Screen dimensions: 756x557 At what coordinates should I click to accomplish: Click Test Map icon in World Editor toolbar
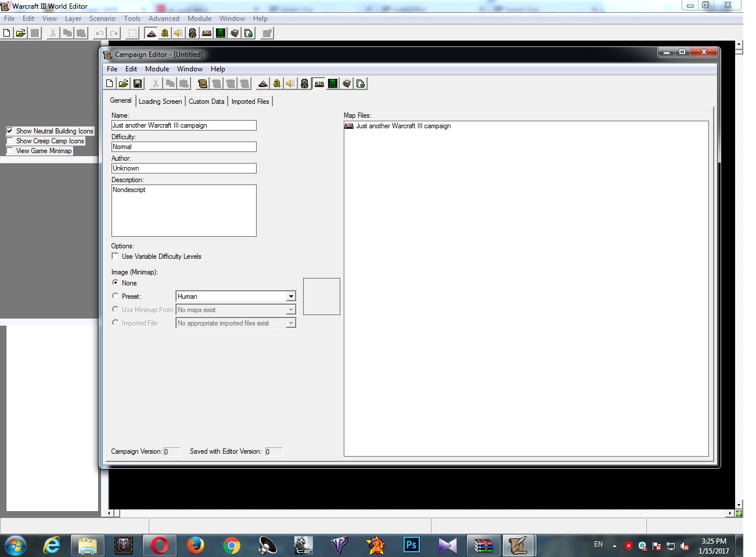coord(267,33)
